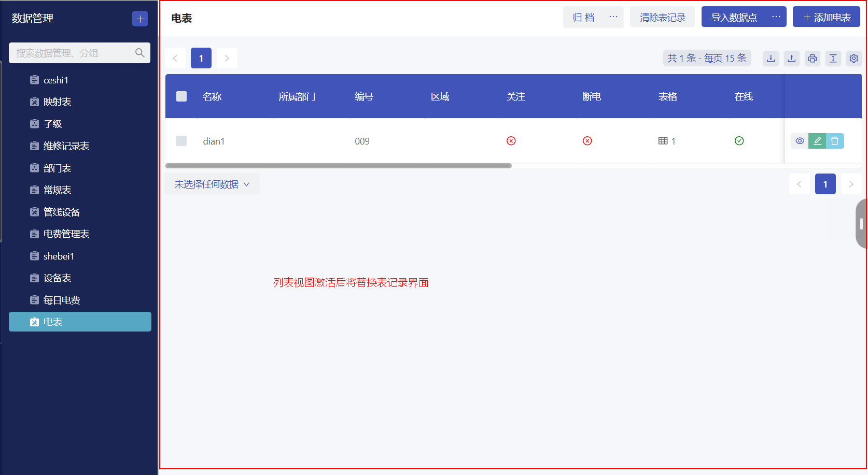Click the 归档 button
Image resolution: width=868 pixels, height=475 pixels.
pyautogui.click(x=583, y=17)
